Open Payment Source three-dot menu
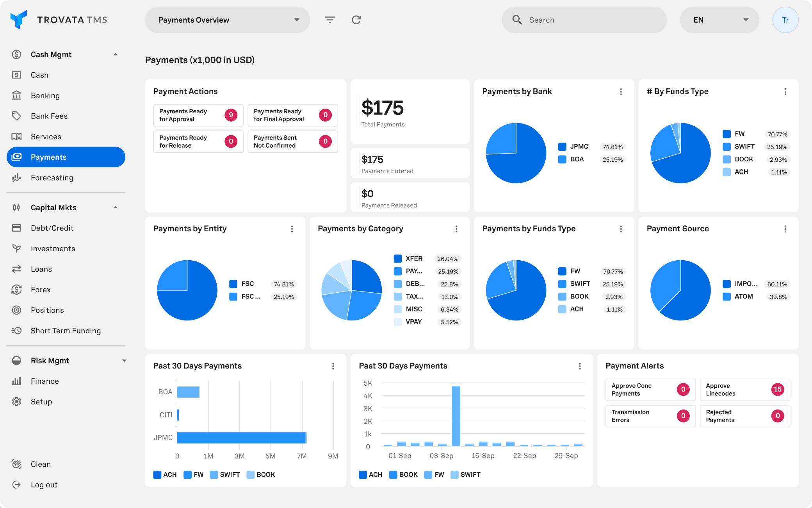 click(x=785, y=229)
